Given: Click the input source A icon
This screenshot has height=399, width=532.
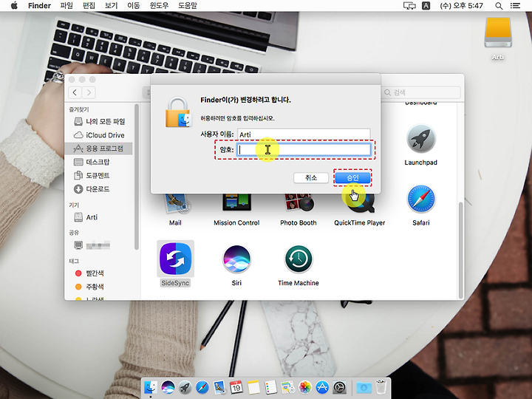Looking at the screenshot, I should click(426, 6).
